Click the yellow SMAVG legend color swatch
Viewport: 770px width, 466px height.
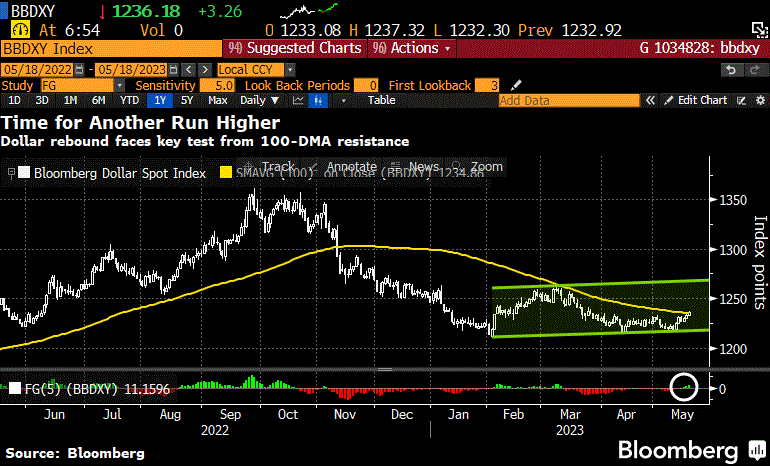coord(226,173)
